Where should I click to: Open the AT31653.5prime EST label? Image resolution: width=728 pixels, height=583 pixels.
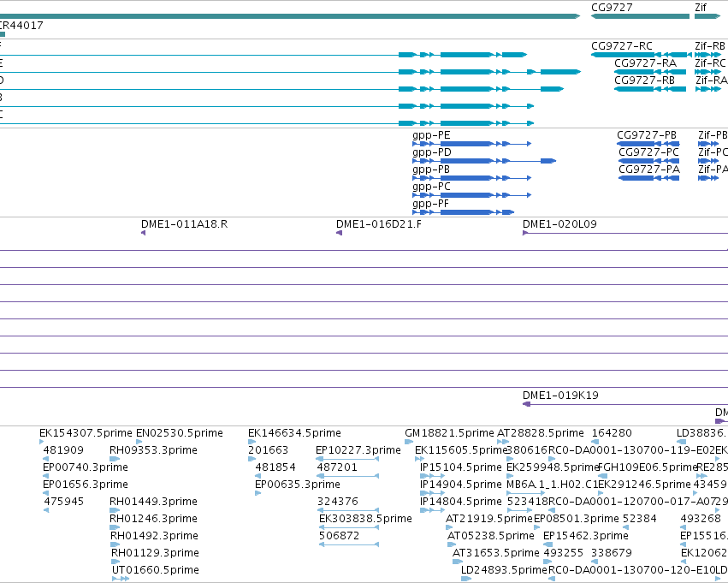pyautogui.click(x=496, y=554)
